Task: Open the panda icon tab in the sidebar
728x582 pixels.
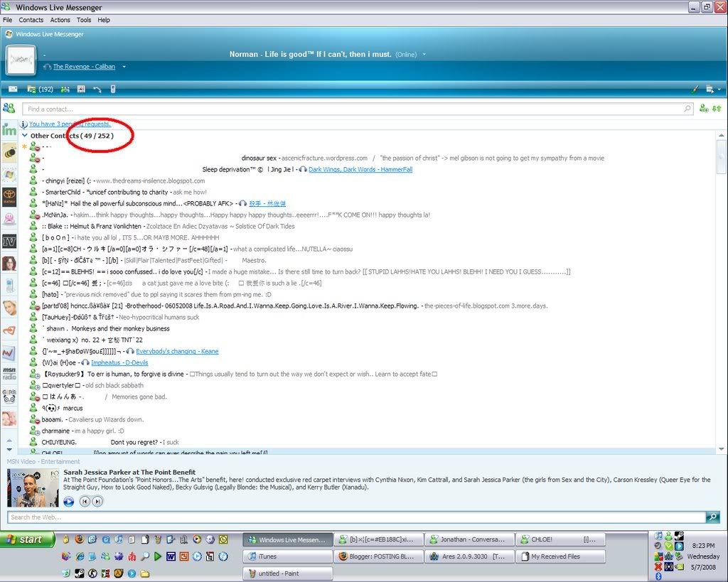Action: click(x=9, y=396)
